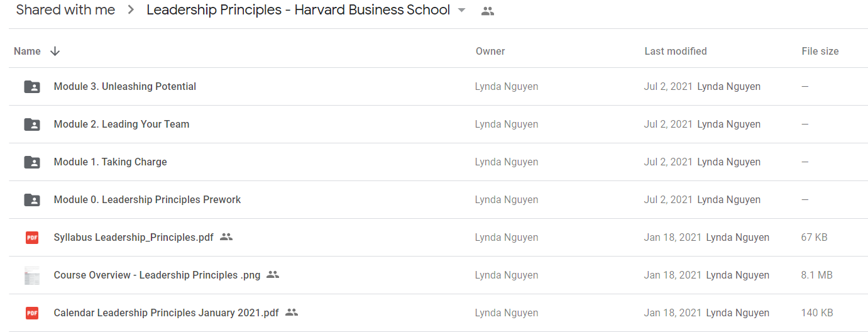Click shared icon next to Syllabus Leadership_Principles.pdf
The image size is (868, 332).
[x=226, y=237]
